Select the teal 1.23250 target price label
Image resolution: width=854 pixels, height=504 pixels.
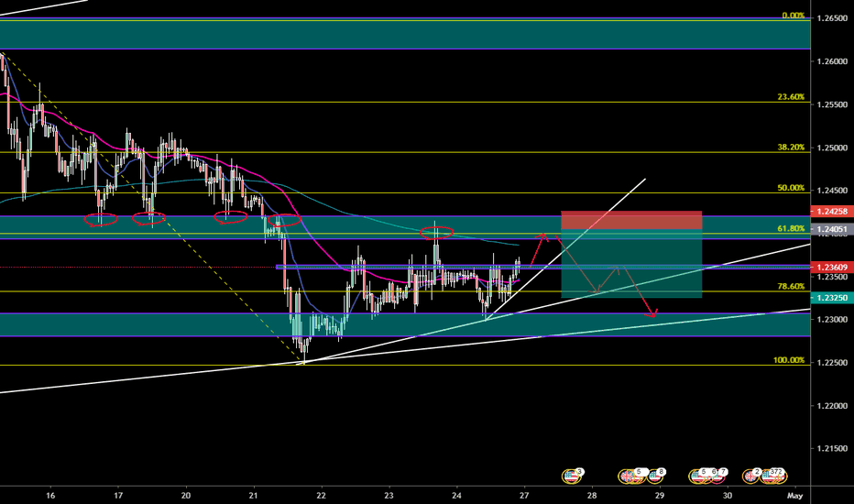click(x=832, y=298)
